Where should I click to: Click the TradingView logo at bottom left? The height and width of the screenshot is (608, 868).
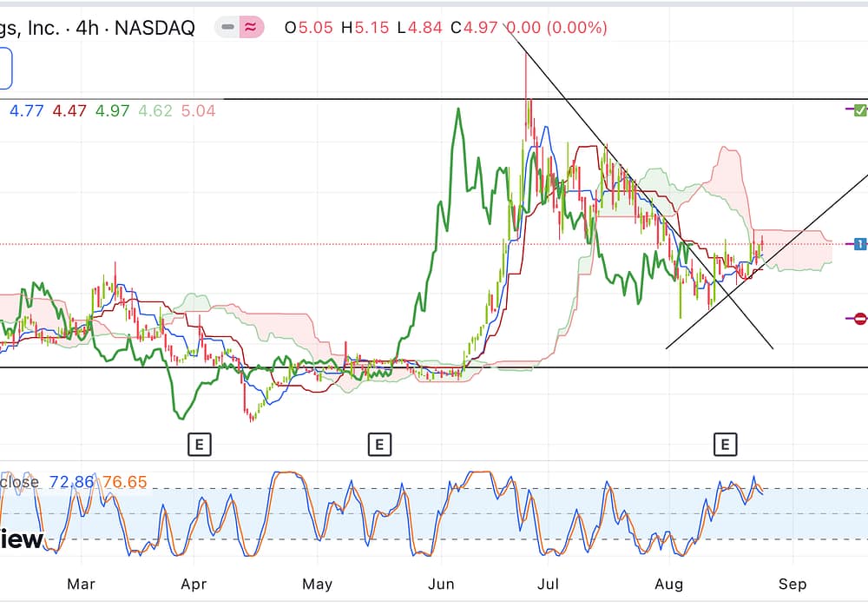click(21, 539)
